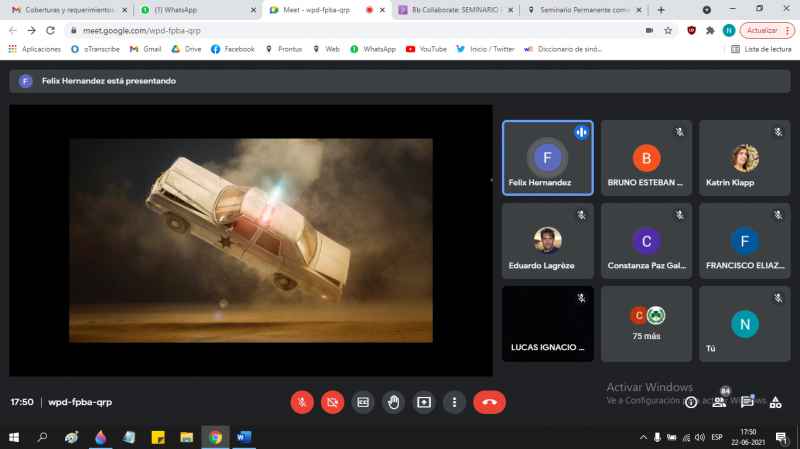Select Katrin Klapp participant tile
The height and width of the screenshot is (449, 800).
(x=744, y=158)
